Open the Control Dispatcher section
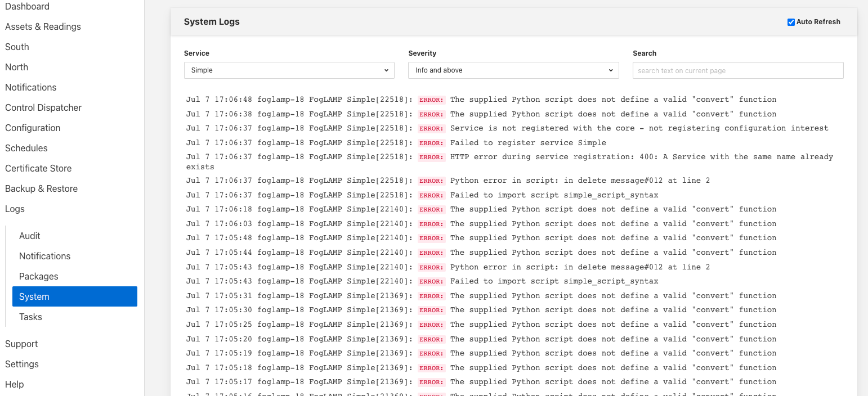868x396 pixels. [x=43, y=107]
